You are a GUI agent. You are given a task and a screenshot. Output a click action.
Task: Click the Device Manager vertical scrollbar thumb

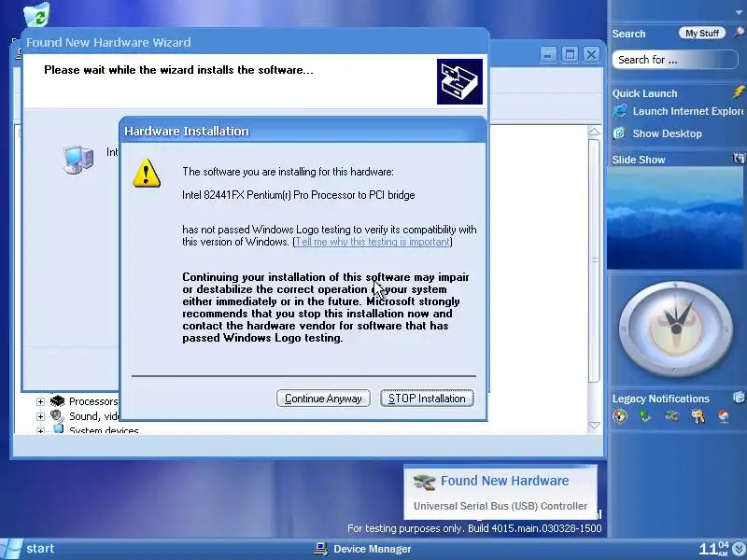[x=594, y=260]
